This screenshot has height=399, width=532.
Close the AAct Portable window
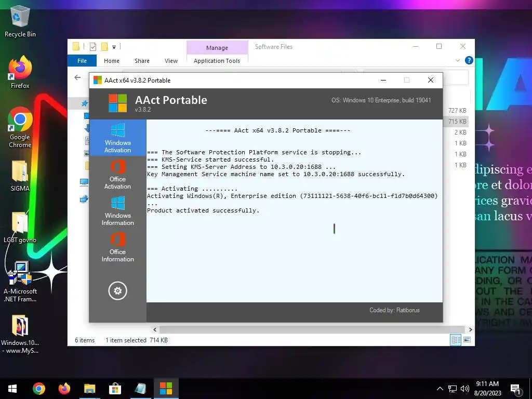[431, 80]
